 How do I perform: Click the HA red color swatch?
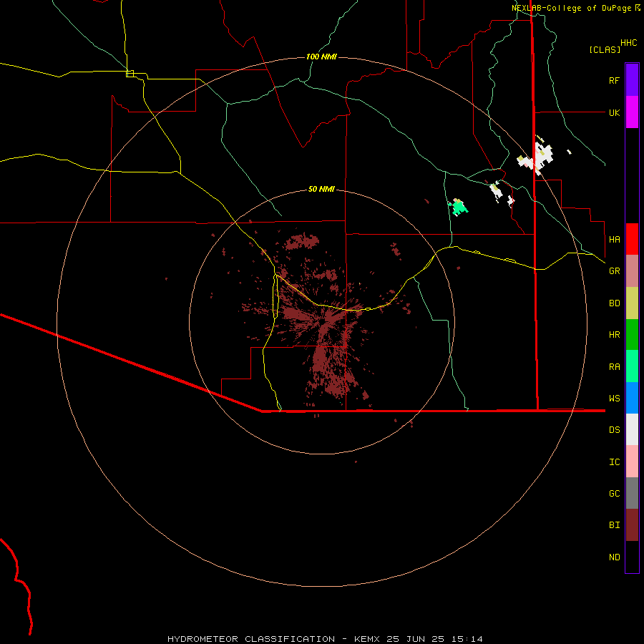pos(632,239)
